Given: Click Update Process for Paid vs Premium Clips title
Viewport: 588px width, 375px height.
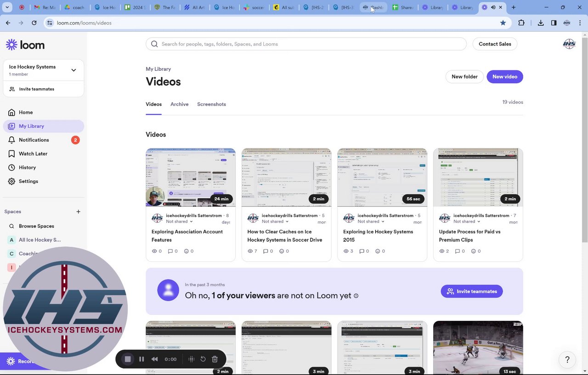Looking at the screenshot, I should click(469, 236).
